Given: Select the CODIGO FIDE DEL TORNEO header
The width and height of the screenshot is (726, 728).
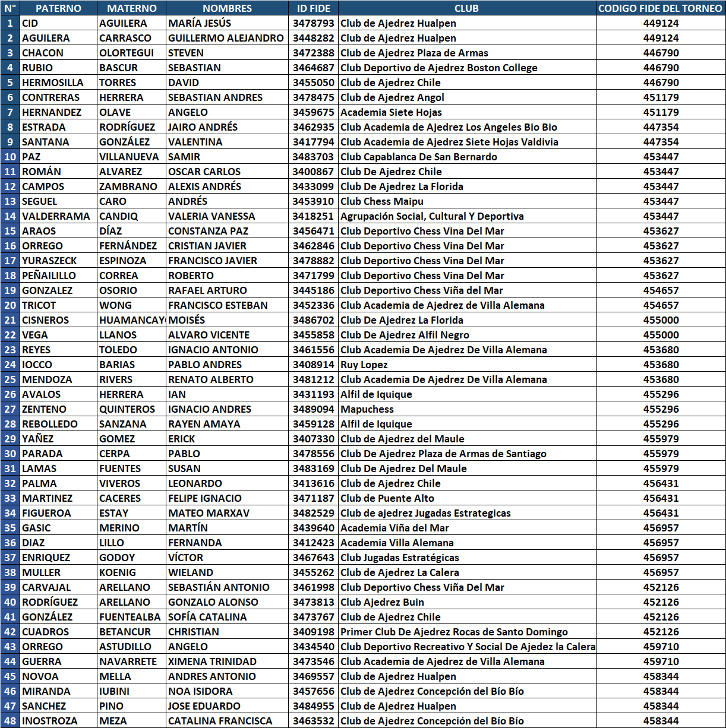Looking at the screenshot, I should pyautogui.click(x=661, y=8).
